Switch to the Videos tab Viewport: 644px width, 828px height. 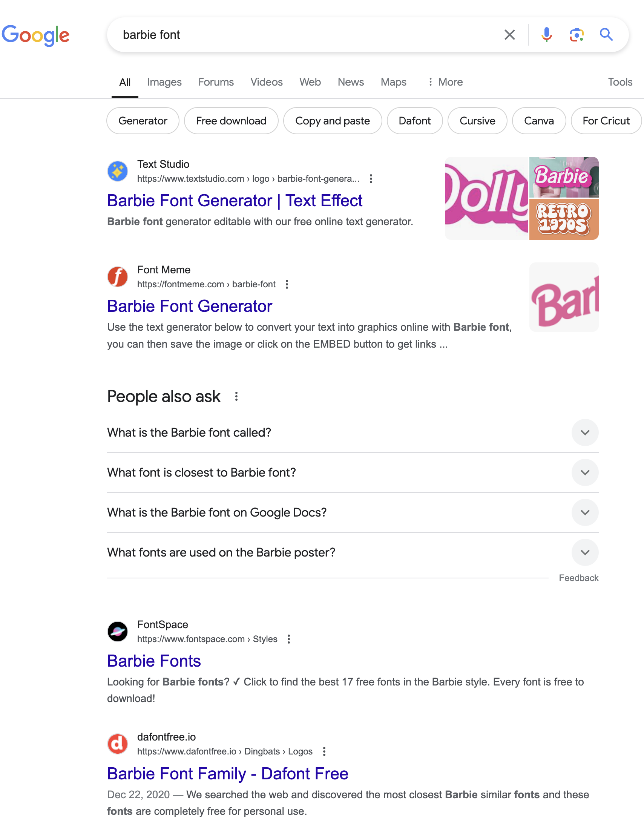[x=267, y=82]
